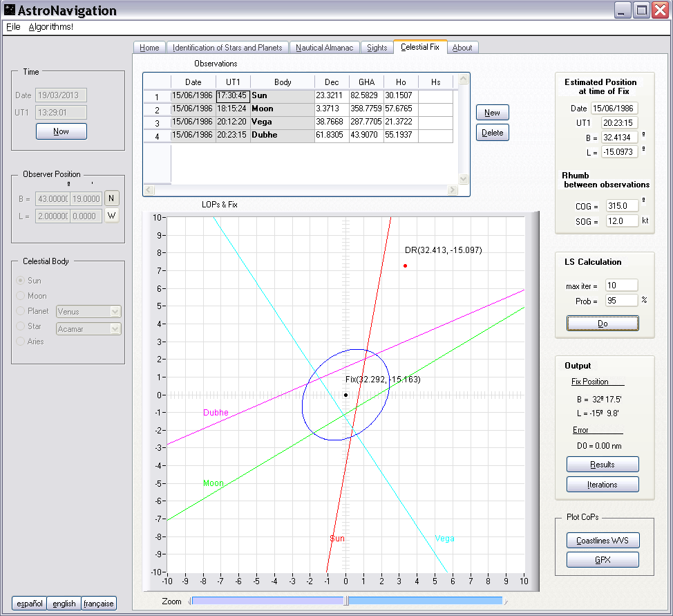This screenshot has width=673, height=616.
Task: Delete the selected observation
Action: pyautogui.click(x=492, y=133)
